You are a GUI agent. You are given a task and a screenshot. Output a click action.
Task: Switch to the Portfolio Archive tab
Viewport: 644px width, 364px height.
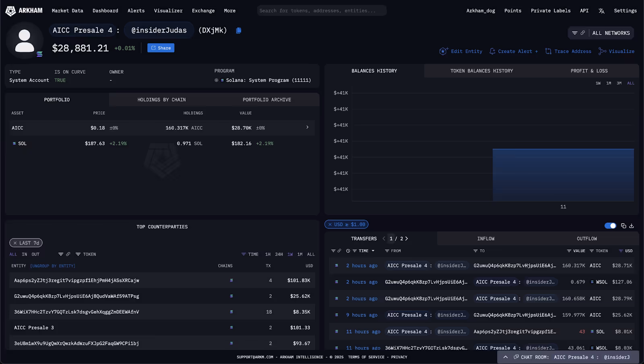tap(267, 100)
